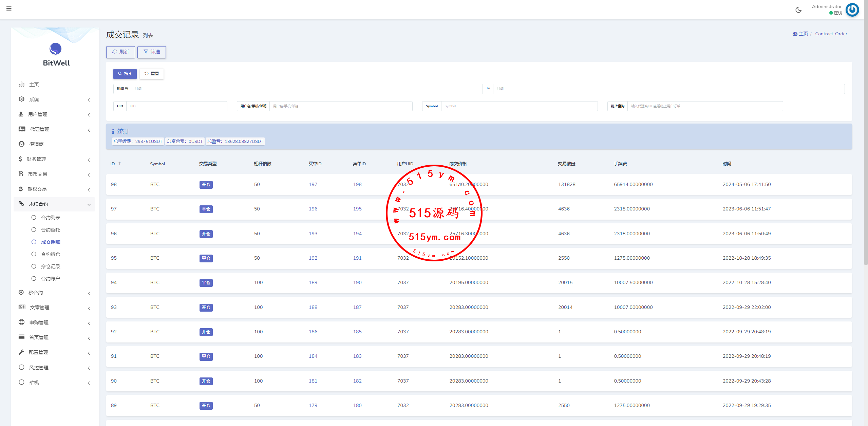The width and height of the screenshot is (868, 426).
Task: Click the home bar-chart icon in sidebar
Action: [21, 84]
